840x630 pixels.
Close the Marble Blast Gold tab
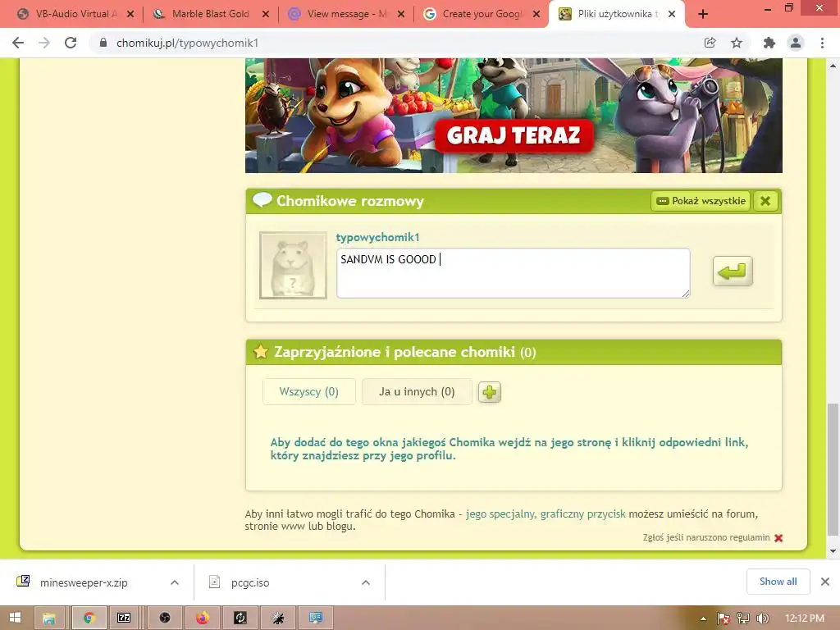click(266, 15)
